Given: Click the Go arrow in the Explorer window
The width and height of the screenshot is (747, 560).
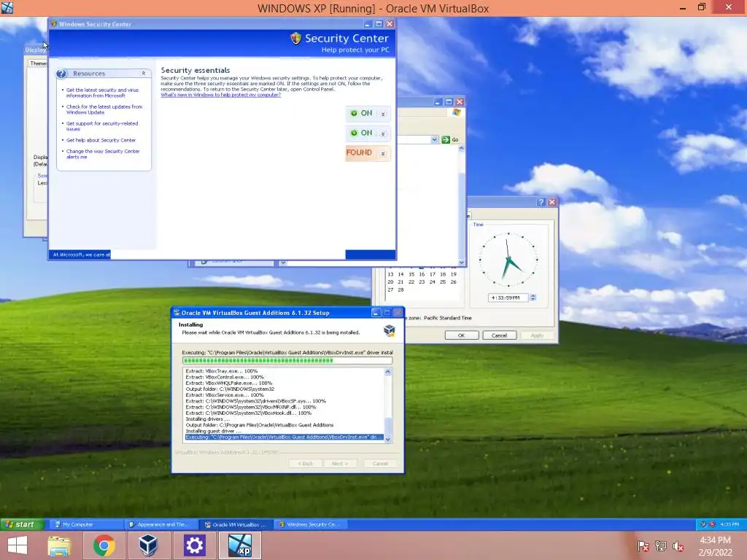Looking at the screenshot, I should tap(446, 139).
